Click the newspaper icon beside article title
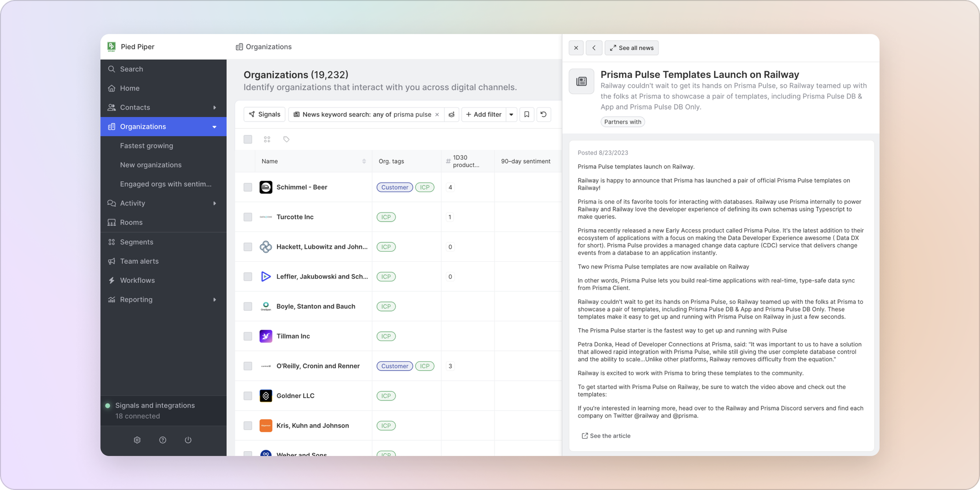The width and height of the screenshot is (980, 490). coord(581,81)
